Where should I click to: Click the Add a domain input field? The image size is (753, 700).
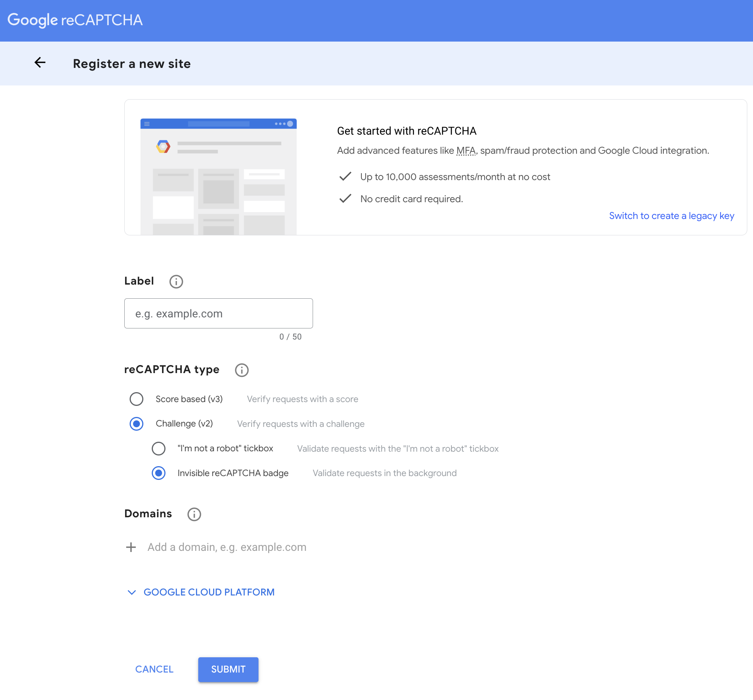point(226,547)
